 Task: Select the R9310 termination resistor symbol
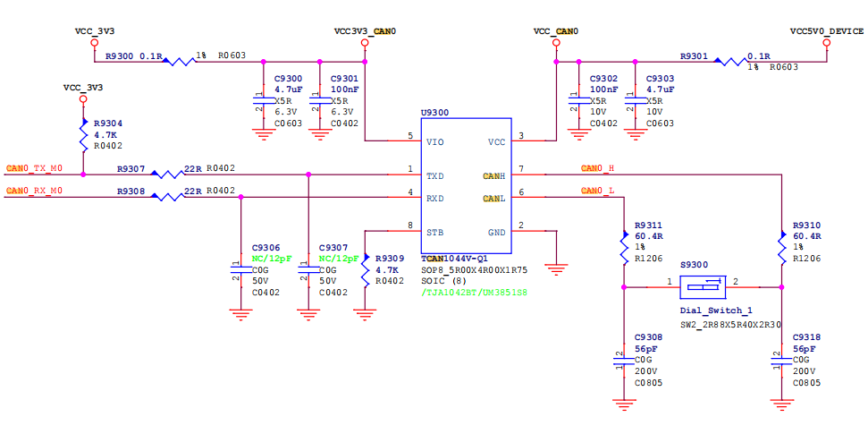[781, 247]
